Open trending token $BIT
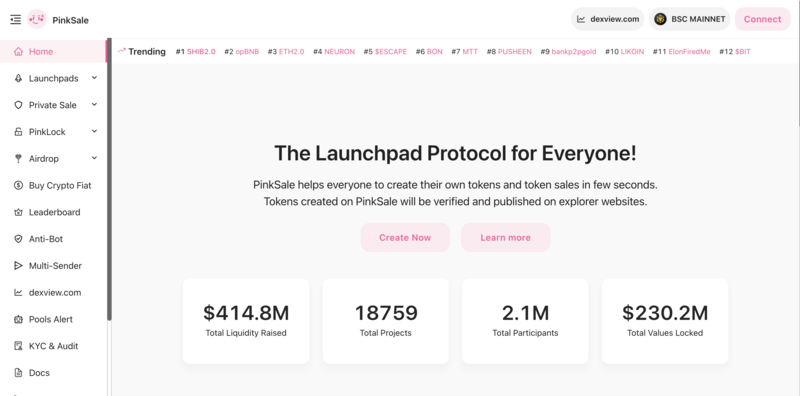 tap(743, 52)
